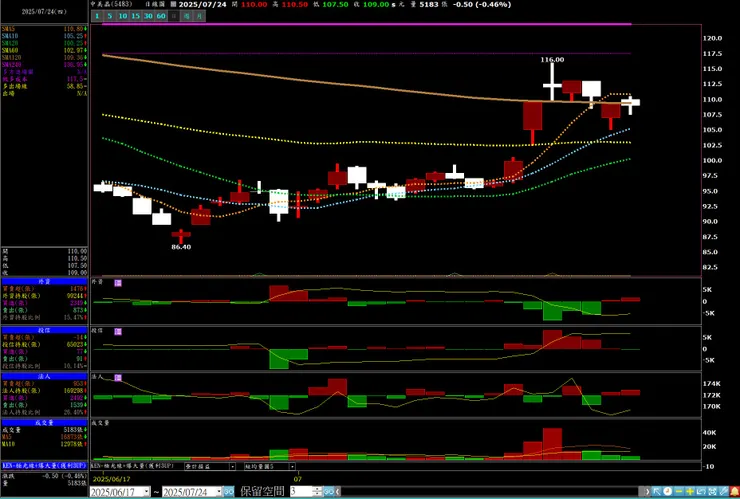Click the volume MA10 value row
Screen dimensions: 740x499
pyautogui.click(x=44, y=444)
